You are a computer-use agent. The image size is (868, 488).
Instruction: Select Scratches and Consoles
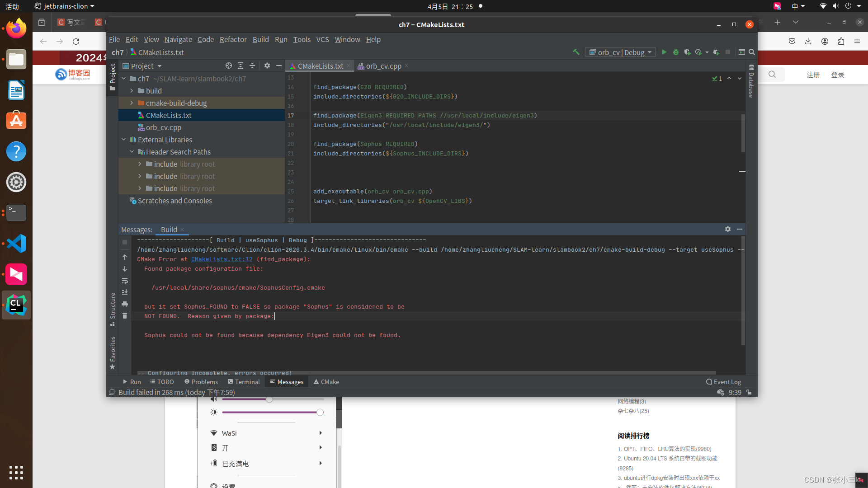[175, 201]
